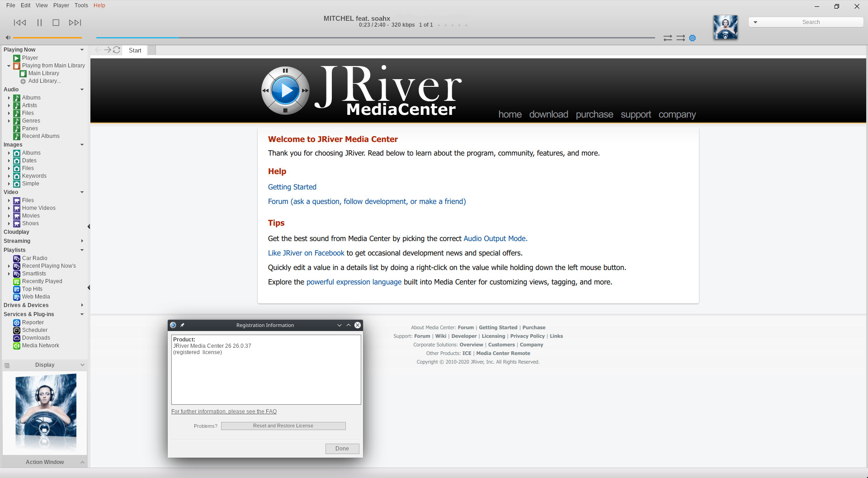Go forward in browser view
Image resolution: width=868 pixels, height=478 pixels.
(x=108, y=50)
